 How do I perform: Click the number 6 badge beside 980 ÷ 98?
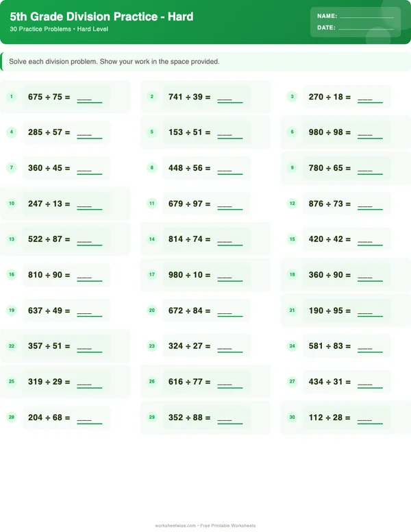[x=292, y=132]
